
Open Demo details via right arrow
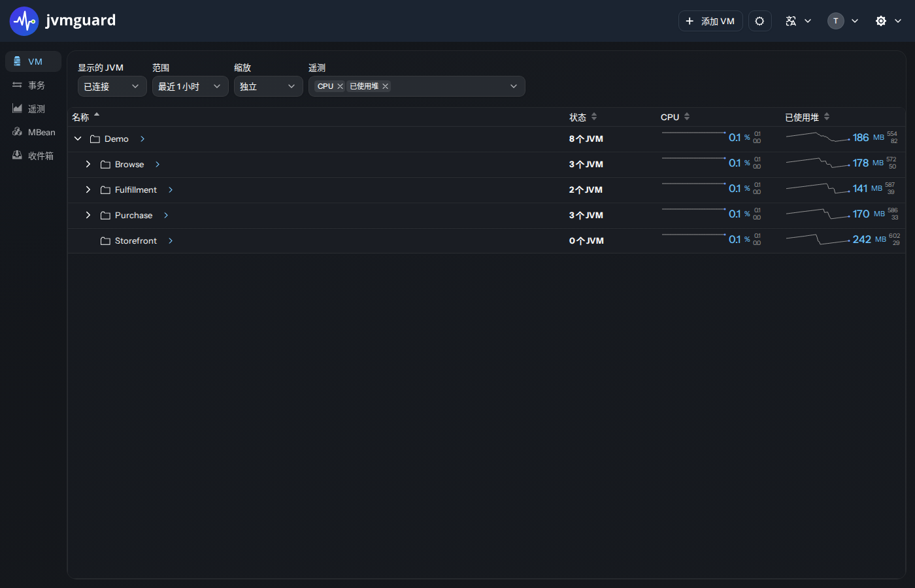click(x=142, y=139)
